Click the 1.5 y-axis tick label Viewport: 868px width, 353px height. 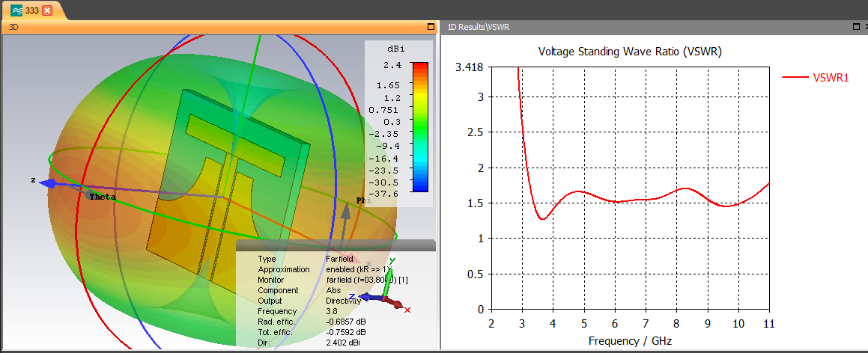pyautogui.click(x=476, y=203)
